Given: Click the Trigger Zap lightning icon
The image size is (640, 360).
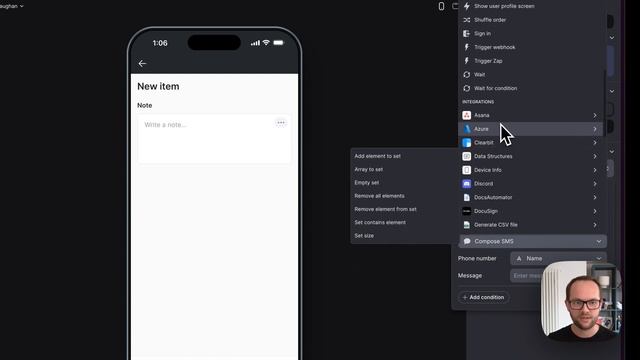Looking at the screenshot, I should tap(467, 61).
